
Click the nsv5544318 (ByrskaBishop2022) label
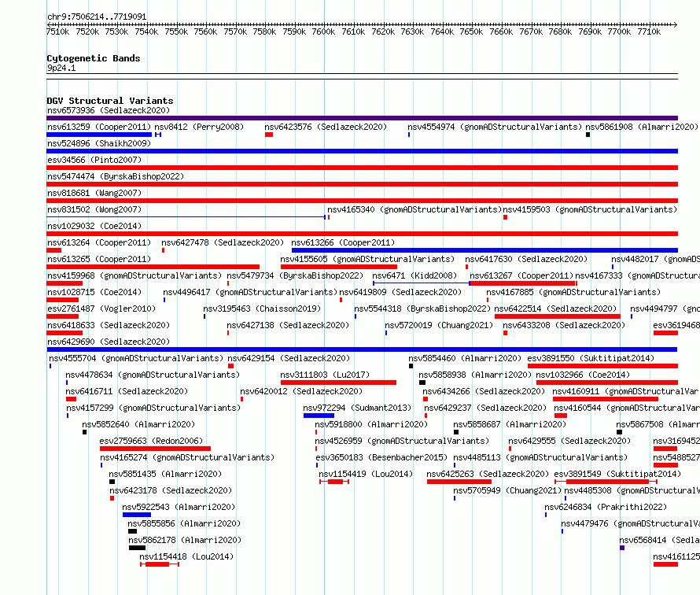pyautogui.click(x=422, y=309)
